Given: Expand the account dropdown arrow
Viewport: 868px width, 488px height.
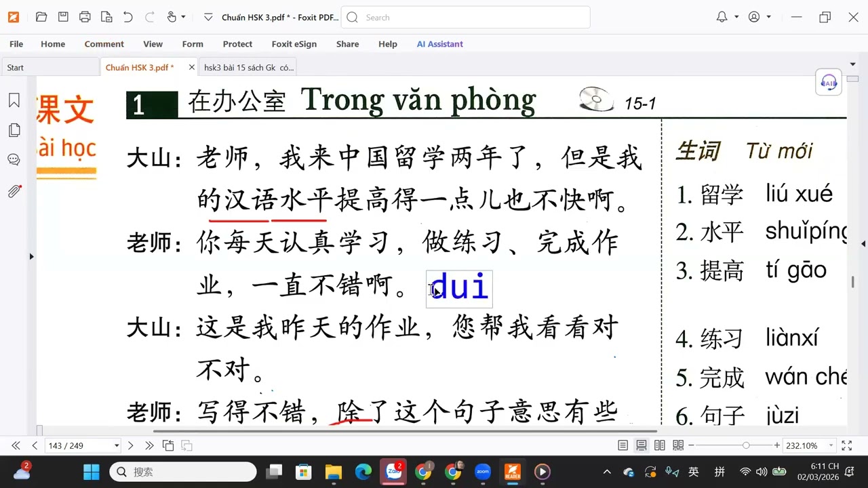Looking at the screenshot, I should [x=768, y=17].
